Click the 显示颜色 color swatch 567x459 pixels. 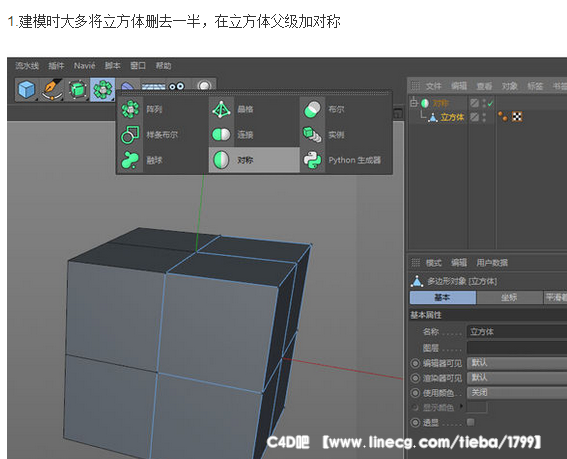[x=477, y=407]
